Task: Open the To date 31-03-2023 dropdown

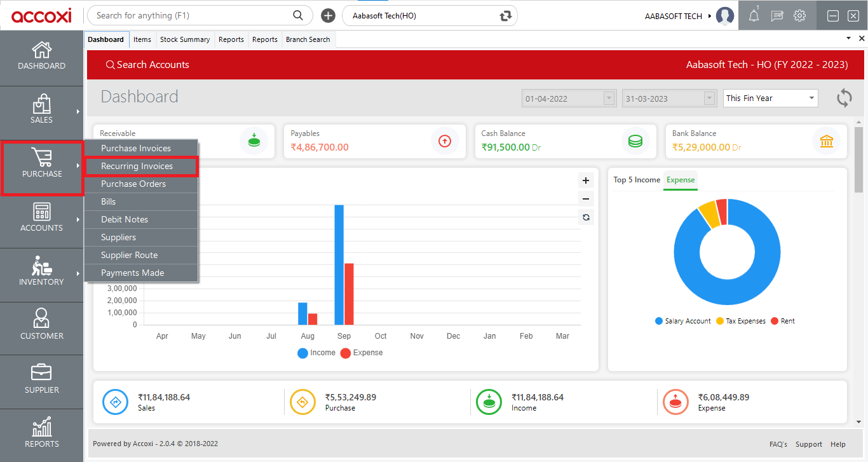Action: coord(710,99)
